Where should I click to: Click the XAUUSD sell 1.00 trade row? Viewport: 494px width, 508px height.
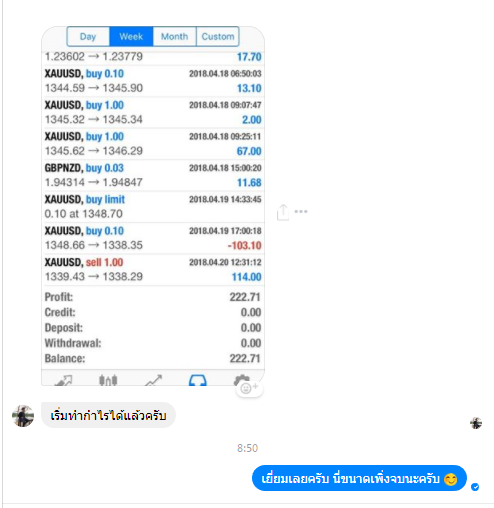153,269
